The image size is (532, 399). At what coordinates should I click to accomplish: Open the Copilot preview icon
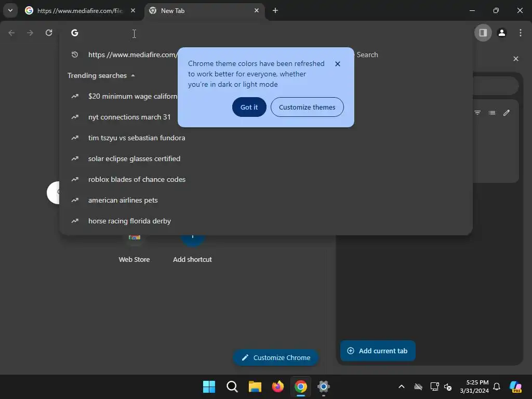(x=516, y=387)
